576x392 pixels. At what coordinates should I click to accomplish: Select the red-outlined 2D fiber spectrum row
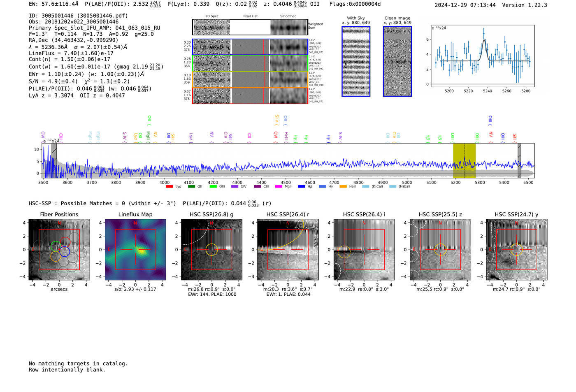250,96
